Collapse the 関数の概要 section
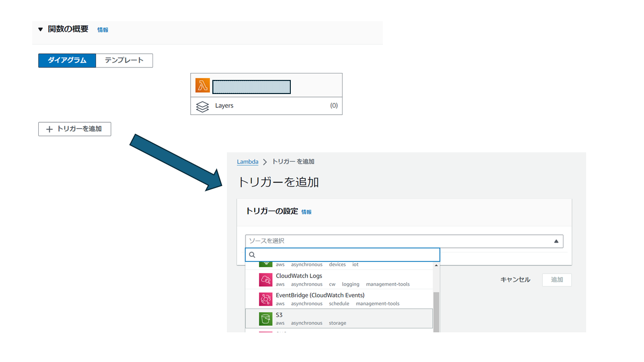Image resolution: width=644 pixels, height=362 pixels. pyautogui.click(x=41, y=29)
